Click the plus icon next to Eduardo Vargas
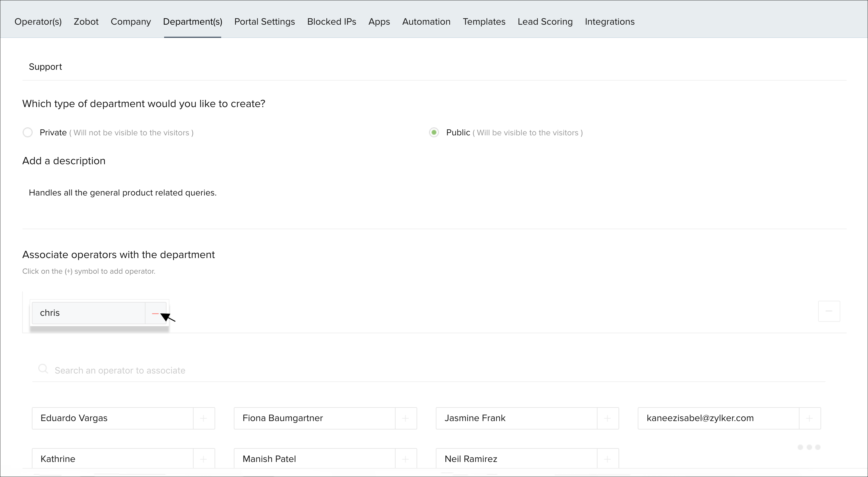 203,418
